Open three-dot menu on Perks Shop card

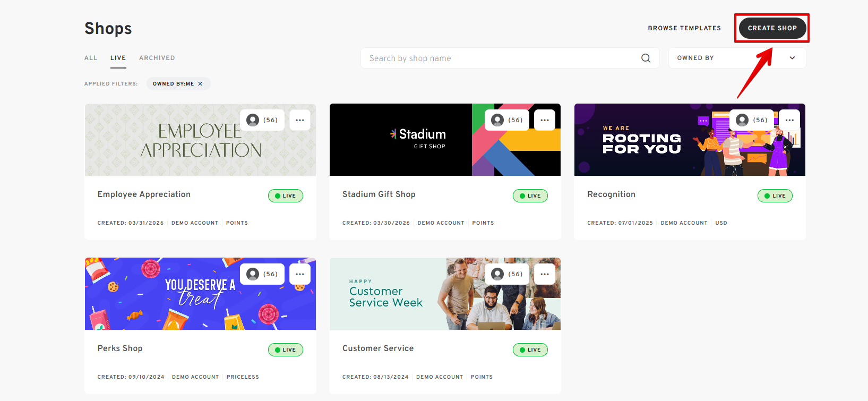[x=300, y=274]
